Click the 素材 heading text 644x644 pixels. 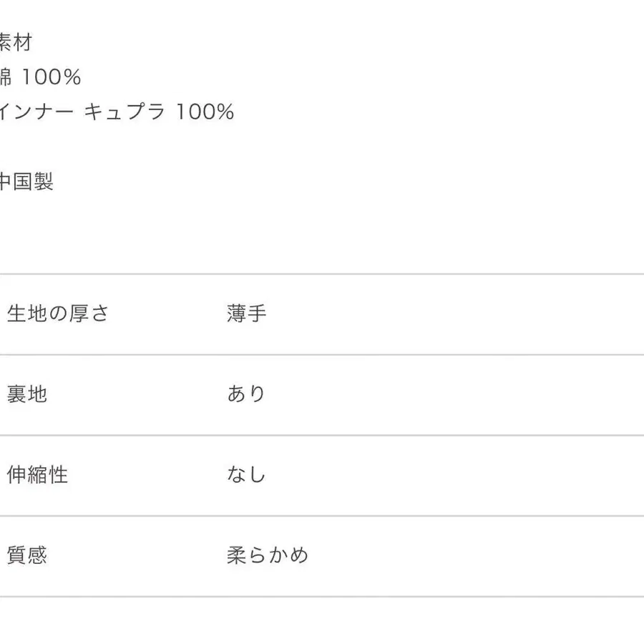(x=16, y=42)
